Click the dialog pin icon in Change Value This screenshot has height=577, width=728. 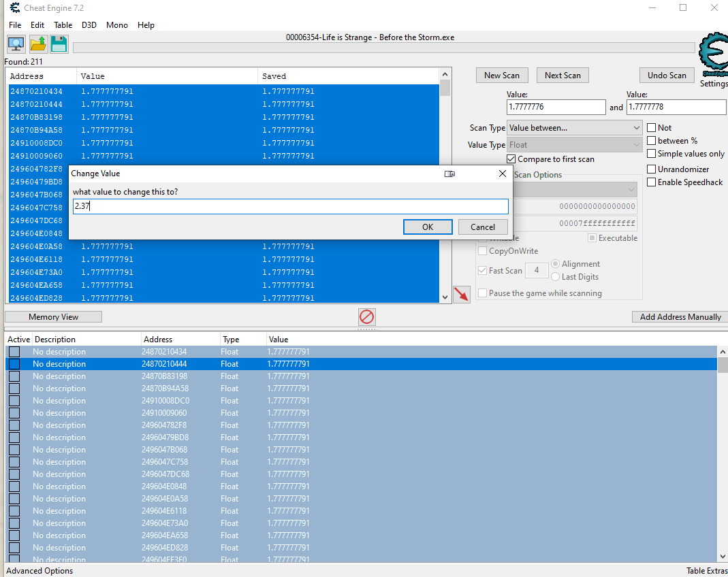449,174
